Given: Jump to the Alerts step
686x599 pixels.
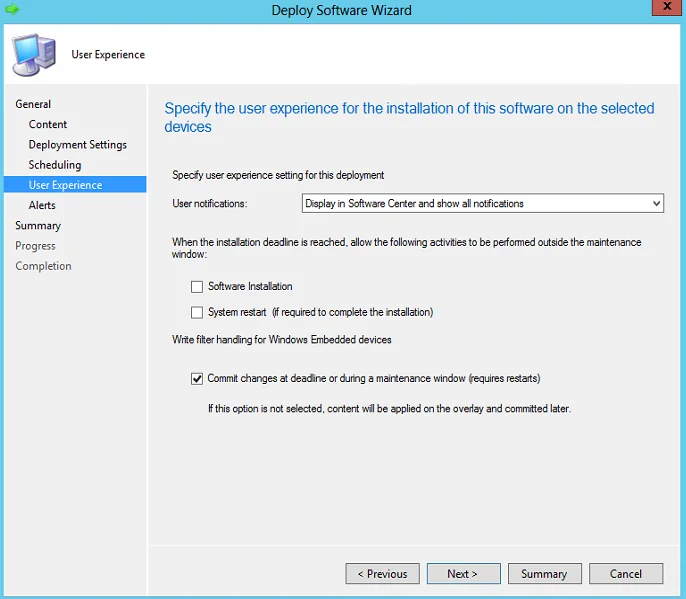Looking at the screenshot, I should click(x=42, y=205).
